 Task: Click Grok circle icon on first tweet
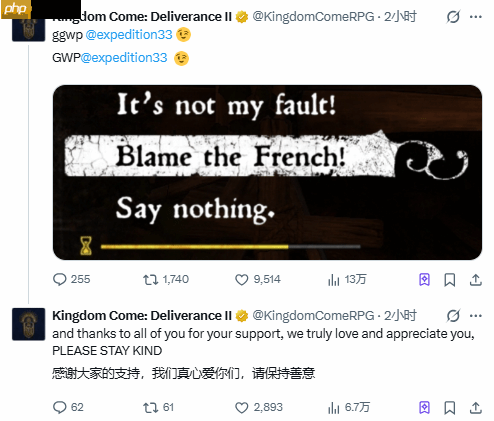453,17
